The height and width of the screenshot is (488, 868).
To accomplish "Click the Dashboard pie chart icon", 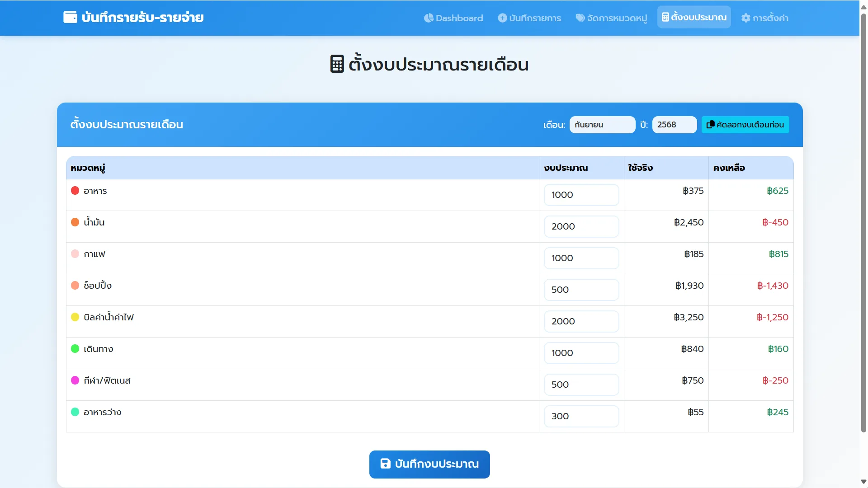I will coord(429,18).
